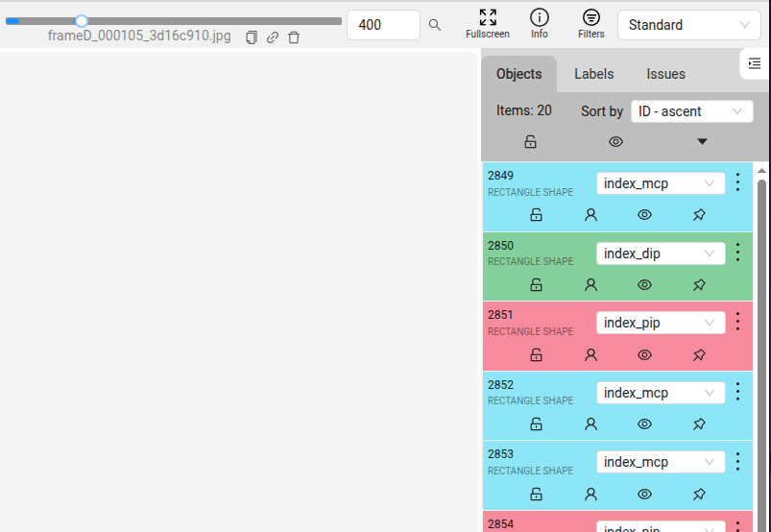Click the frame player slider handle

(81, 21)
